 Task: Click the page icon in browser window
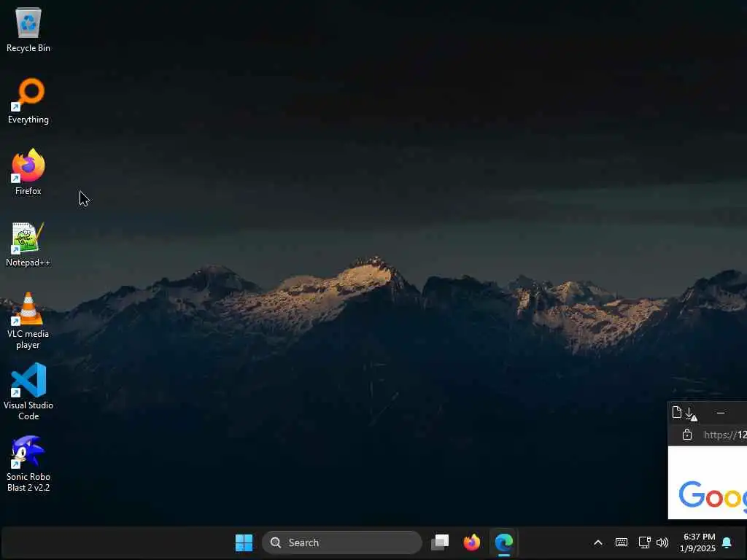(x=676, y=413)
